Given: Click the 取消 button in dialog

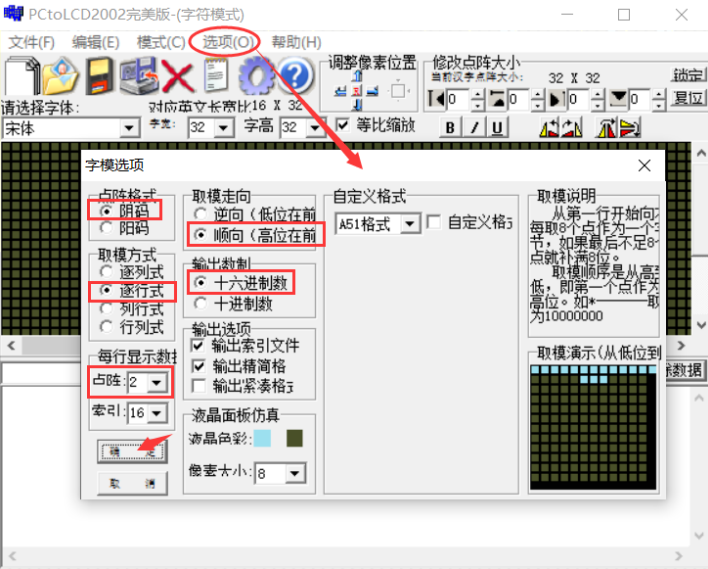Looking at the screenshot, I should pyautogui.click(x=132, y=484).
